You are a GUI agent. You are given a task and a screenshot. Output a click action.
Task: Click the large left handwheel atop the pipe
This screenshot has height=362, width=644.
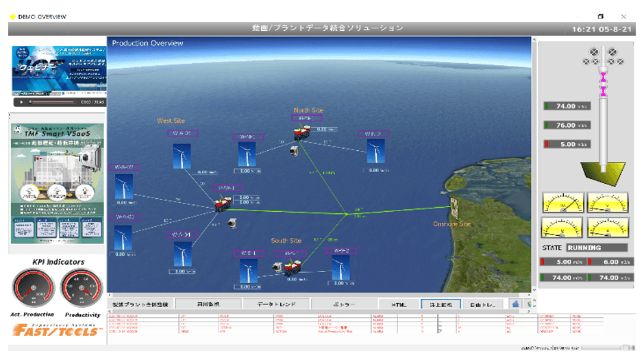point(593,52)
